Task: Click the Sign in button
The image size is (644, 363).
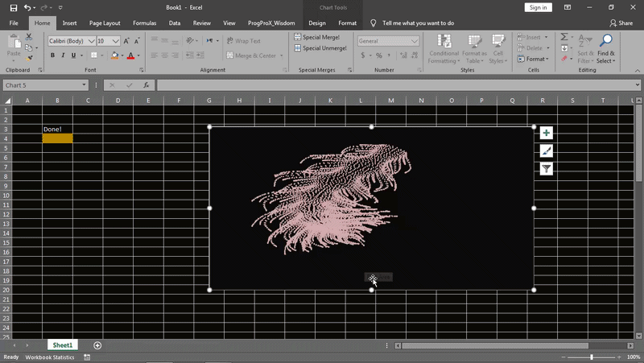Action: pos(538,7)
